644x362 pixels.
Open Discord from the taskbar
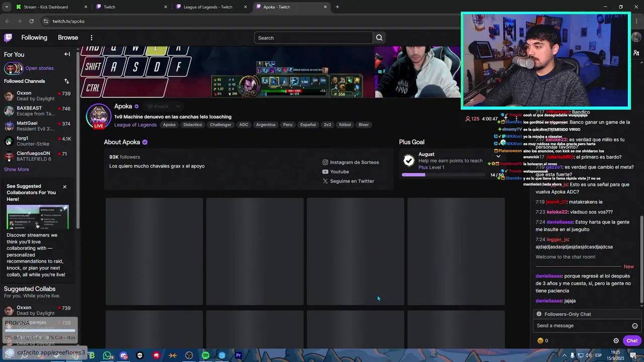pyautogui.click(x=123, y=355)
